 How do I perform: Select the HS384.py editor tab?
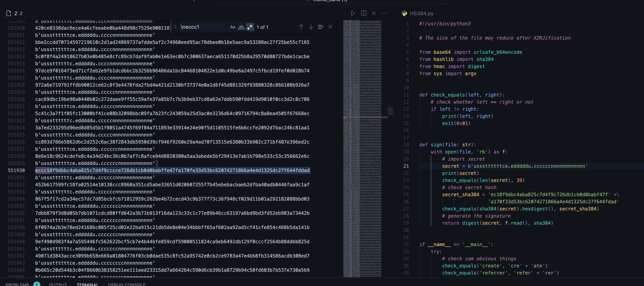pyautogui.click(x=421, y=13)
